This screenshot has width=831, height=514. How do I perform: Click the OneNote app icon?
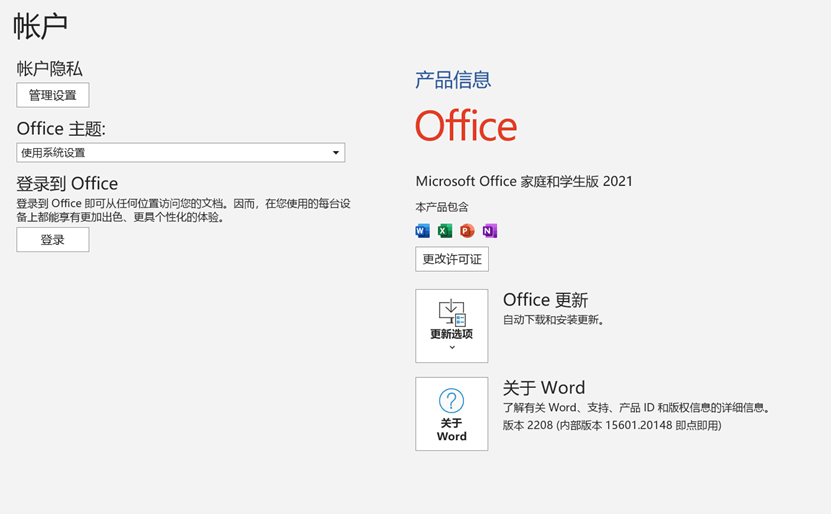(x=490, y=231)
